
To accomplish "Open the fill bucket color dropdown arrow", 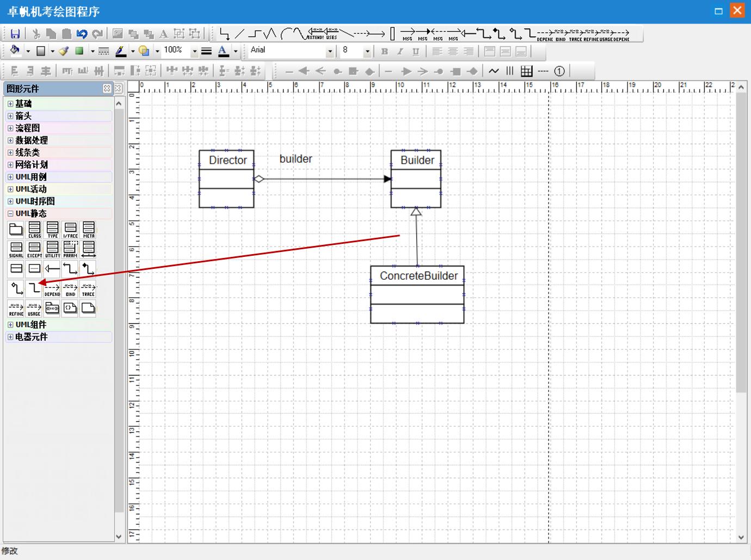I will 28,51.
